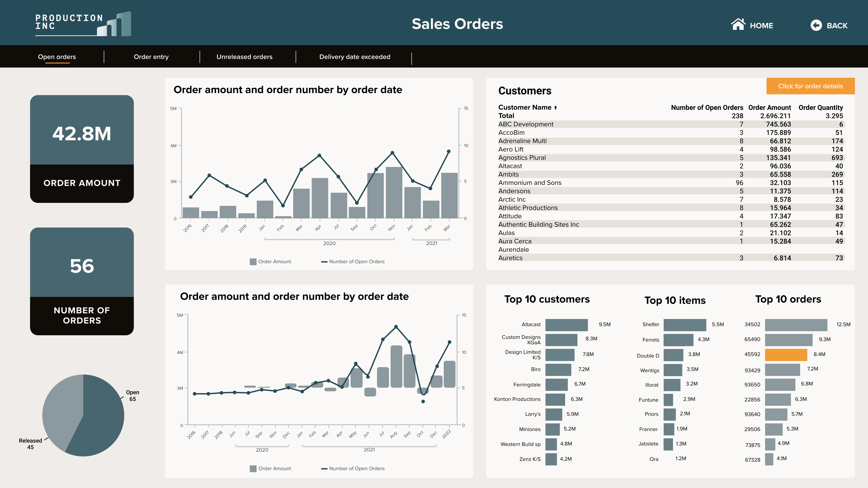The image size is (868, 488).
Task: Click Order Amount legend square in top chart
Action: point(253,262)
